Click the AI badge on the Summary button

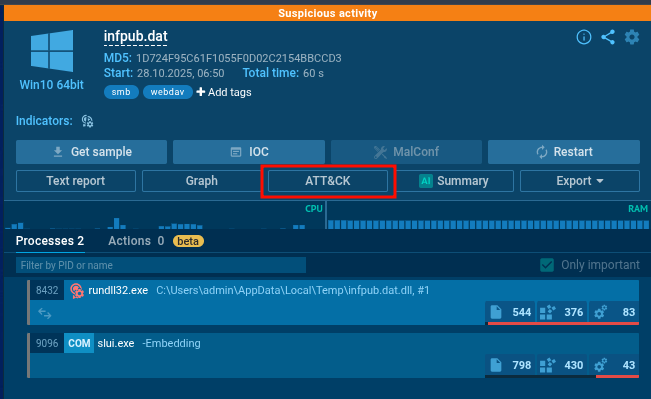[426, 181]
